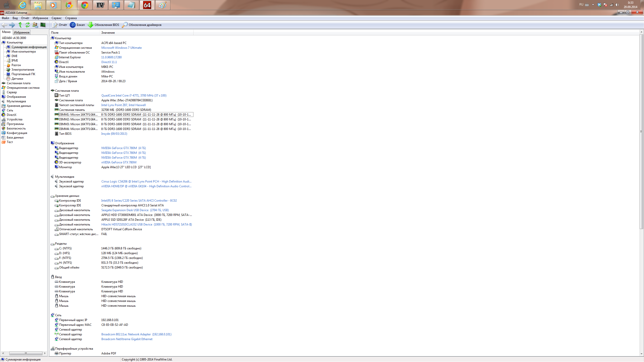Viewport: 644px width, 362px height.
Task: Click the Dropbox tray icon
Action: coord(599,5)
